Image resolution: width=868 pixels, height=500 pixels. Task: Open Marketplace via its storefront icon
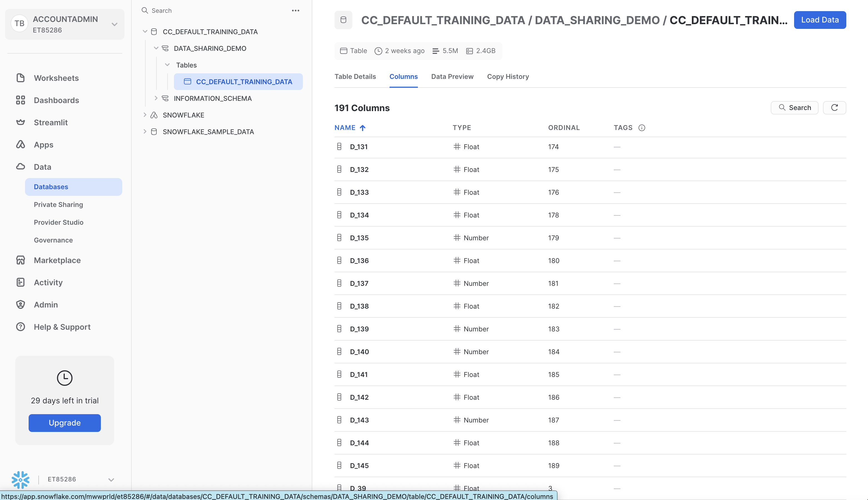tap(21, 260)
